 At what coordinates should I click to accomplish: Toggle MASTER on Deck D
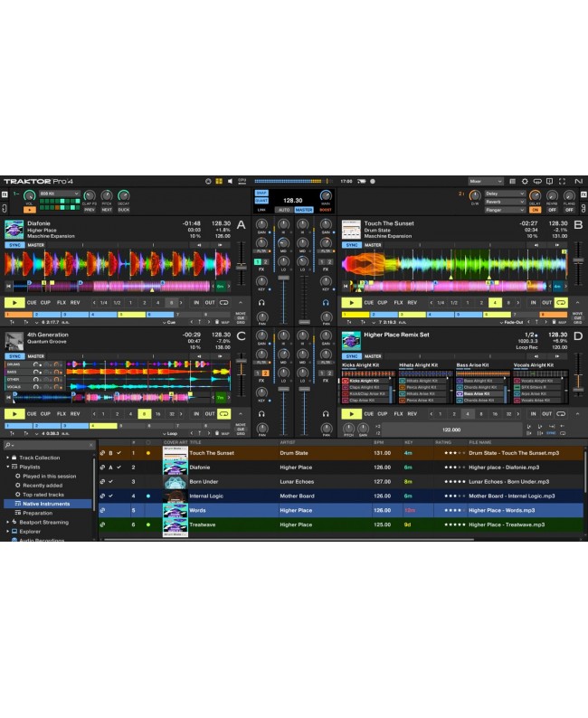(x=373, y=356)
